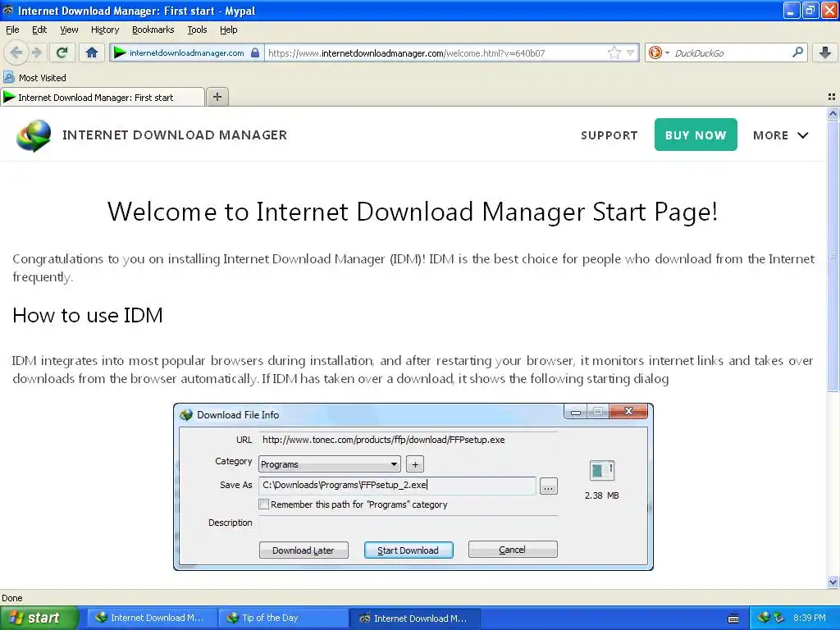Viewport: 840px width, 630px height.
Task: Click the '2.38 MB' file size text
Action: [x=601, y=495]
